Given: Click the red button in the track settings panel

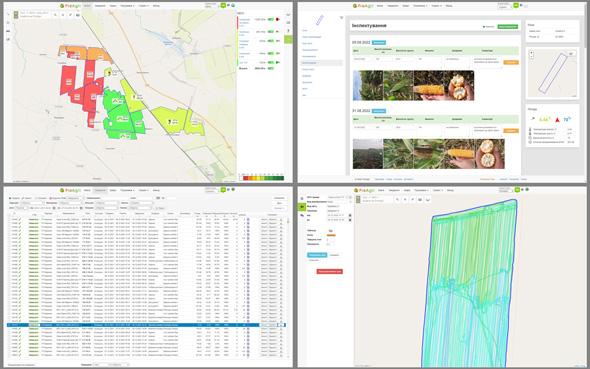Looking at the screenshot, I should pos(329,271).
